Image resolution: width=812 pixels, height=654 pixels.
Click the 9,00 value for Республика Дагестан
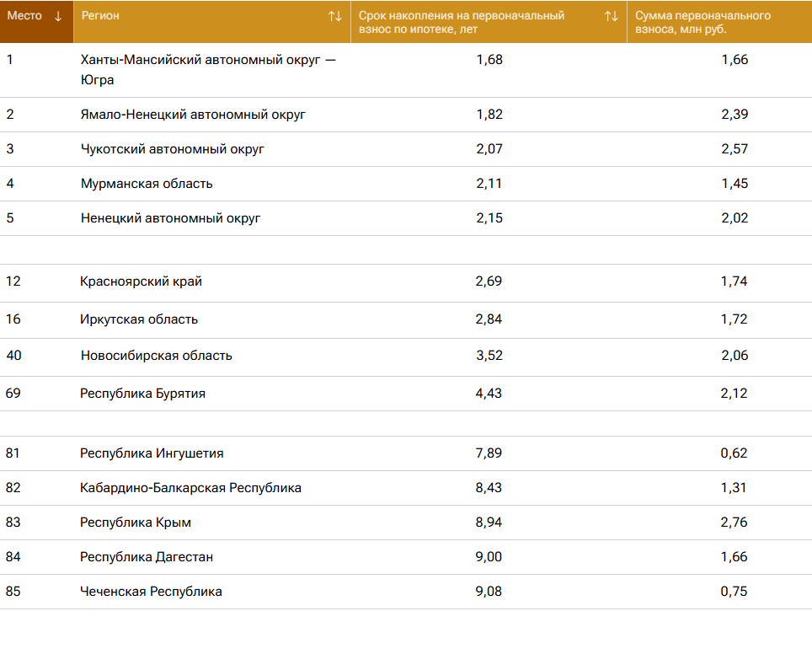(x=489, y=557)
